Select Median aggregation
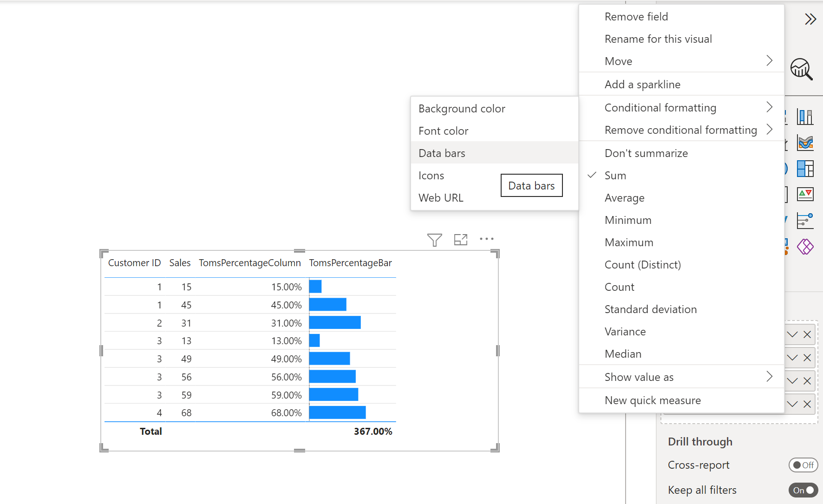This screenshot has width=823, height=504. [x=681, y=354]
